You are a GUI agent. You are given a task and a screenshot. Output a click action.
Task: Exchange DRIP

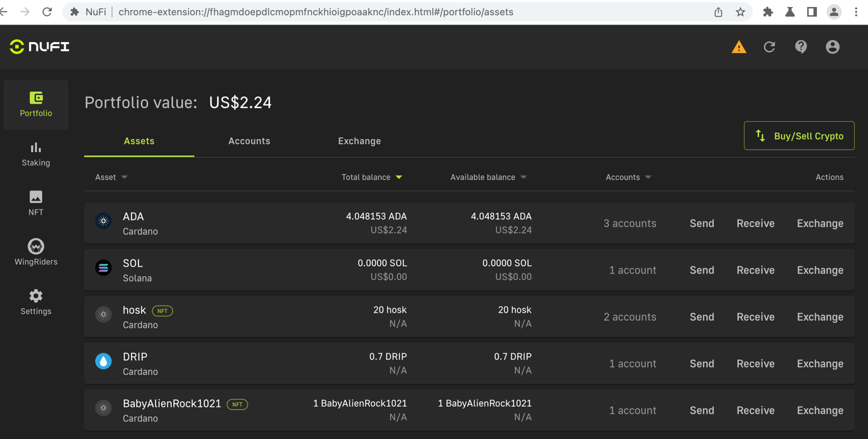(820, 364)
